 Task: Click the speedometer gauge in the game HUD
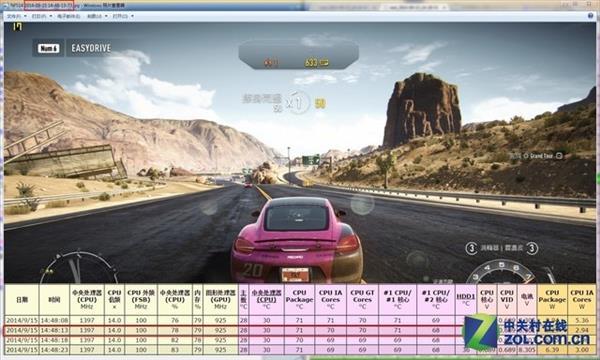[502, 272]
